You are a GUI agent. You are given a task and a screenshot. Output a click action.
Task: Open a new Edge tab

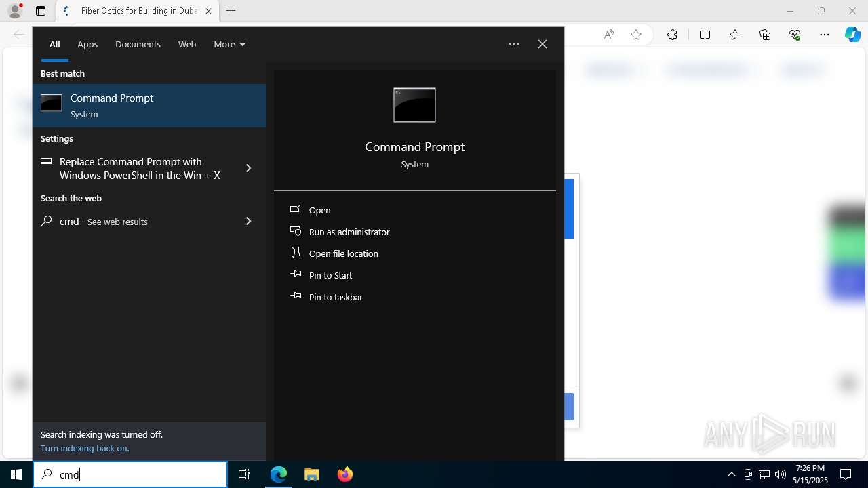(231, 11)
